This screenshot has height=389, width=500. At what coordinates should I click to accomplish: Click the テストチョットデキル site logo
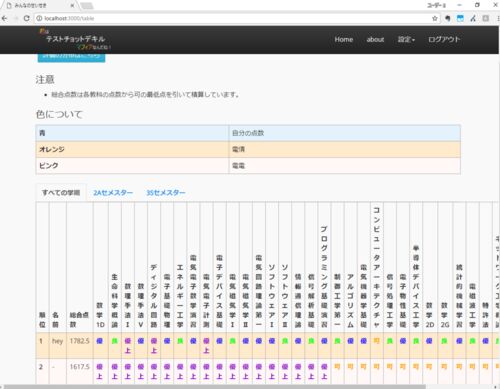pos(75,39)
